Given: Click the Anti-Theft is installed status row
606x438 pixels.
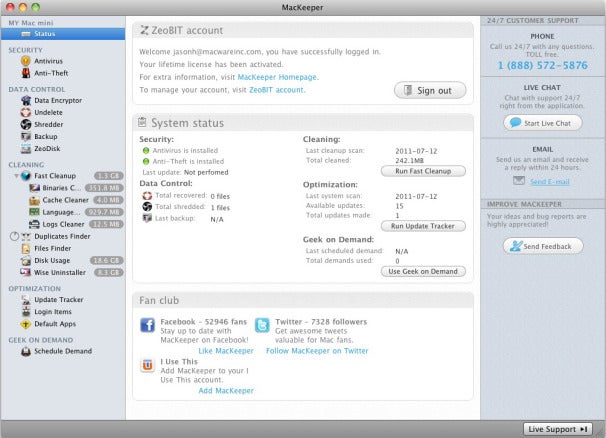Looking at the screenshot, I should (x=183, y=161).
